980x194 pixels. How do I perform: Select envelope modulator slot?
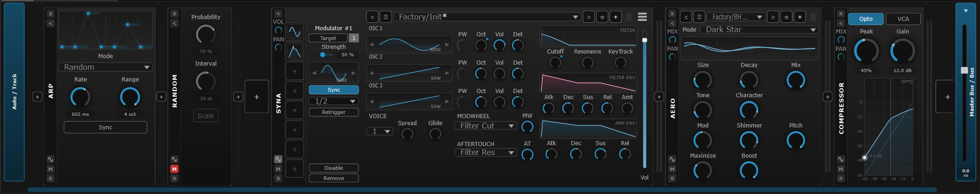[x=294, y=52]
